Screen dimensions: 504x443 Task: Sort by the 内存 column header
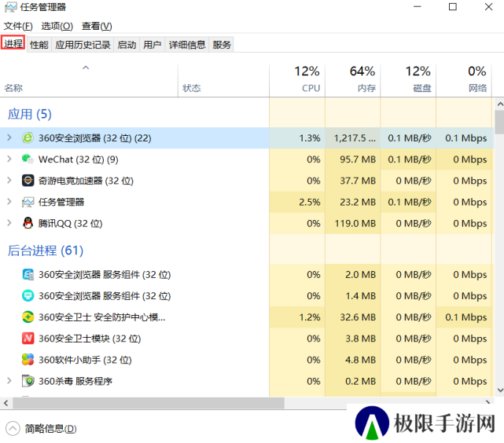352,80
